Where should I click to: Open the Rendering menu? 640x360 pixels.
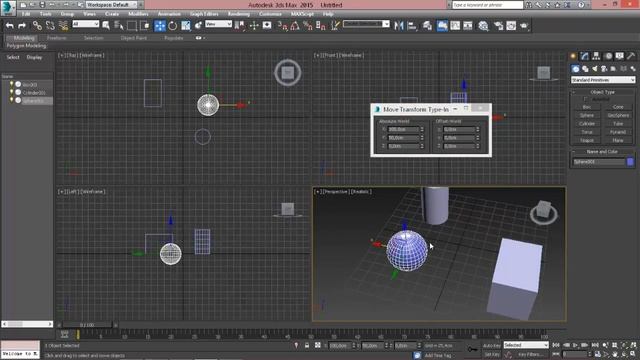[x=239, y=14]
